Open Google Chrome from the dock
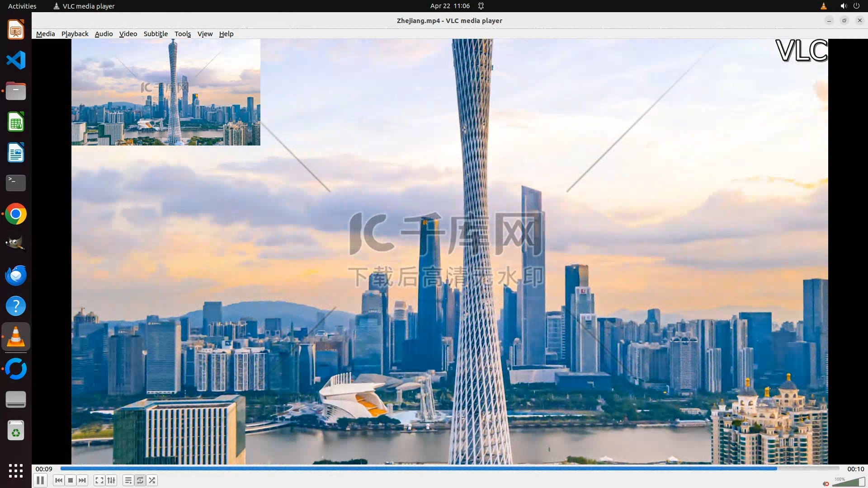Screen dimensions: 868x488 point(16,214)
